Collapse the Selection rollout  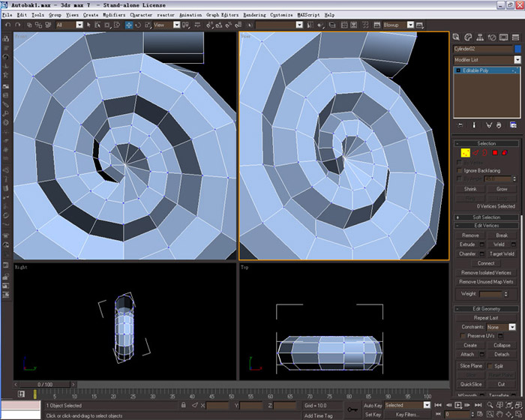click(486, 143)
